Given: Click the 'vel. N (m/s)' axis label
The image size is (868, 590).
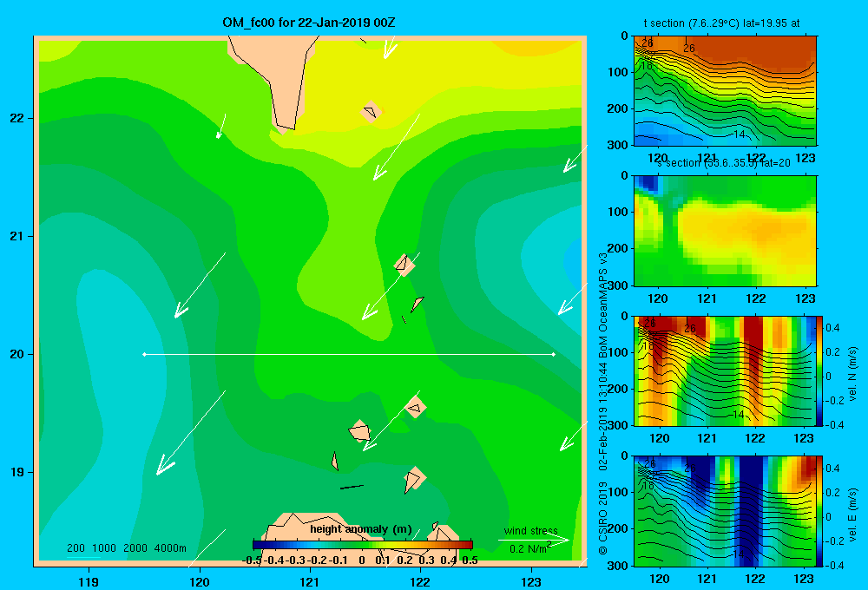Looking at the screenshot, I should (x=852, y=374).
